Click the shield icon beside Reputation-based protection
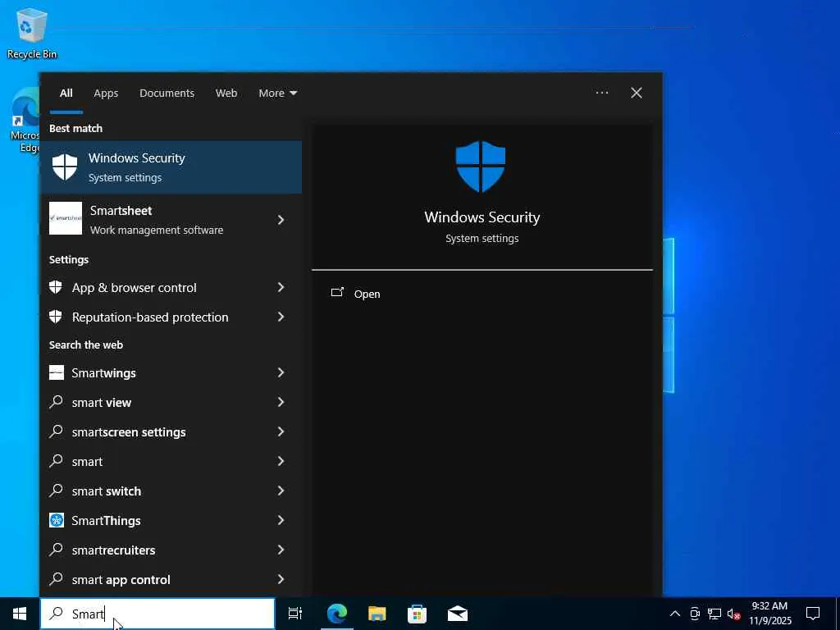 [x=56, y=317]
